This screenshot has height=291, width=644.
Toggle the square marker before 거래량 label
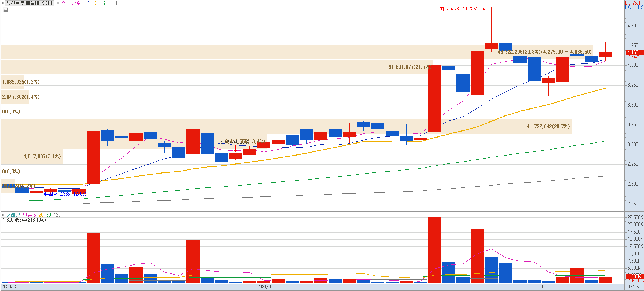(3, 215)
